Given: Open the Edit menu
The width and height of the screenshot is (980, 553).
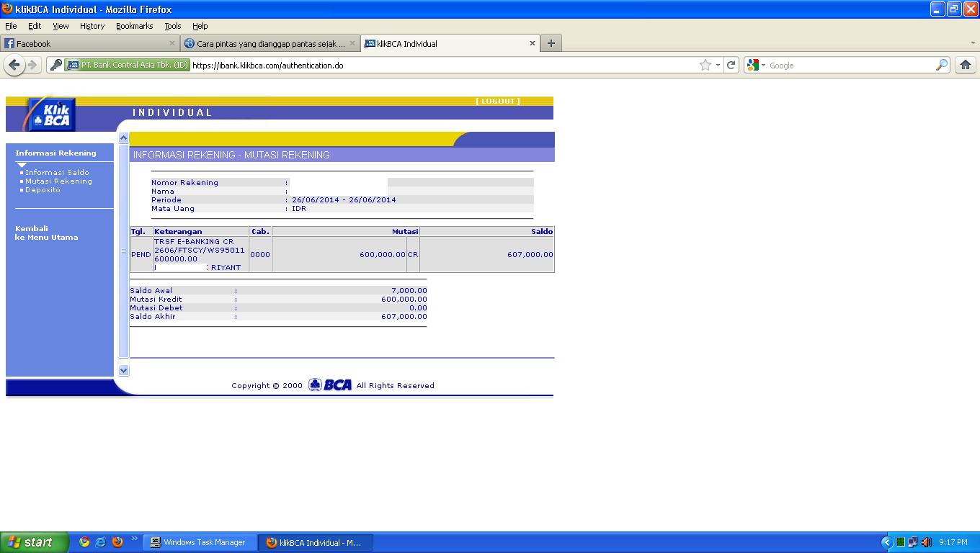Looking at the screenshot, I should [x=35, y=26].
